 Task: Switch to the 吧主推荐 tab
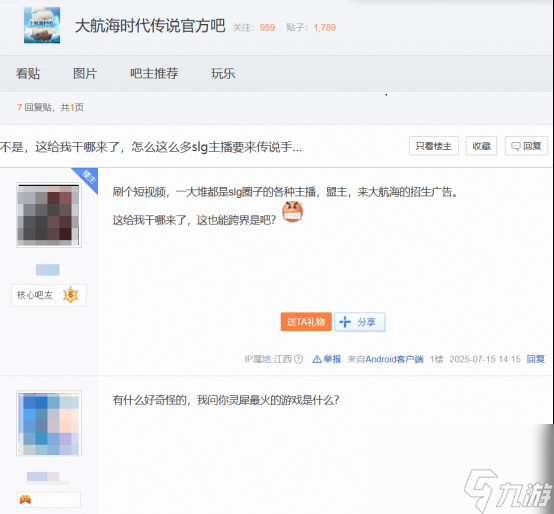pyautogui.click(x=154, y=73)
